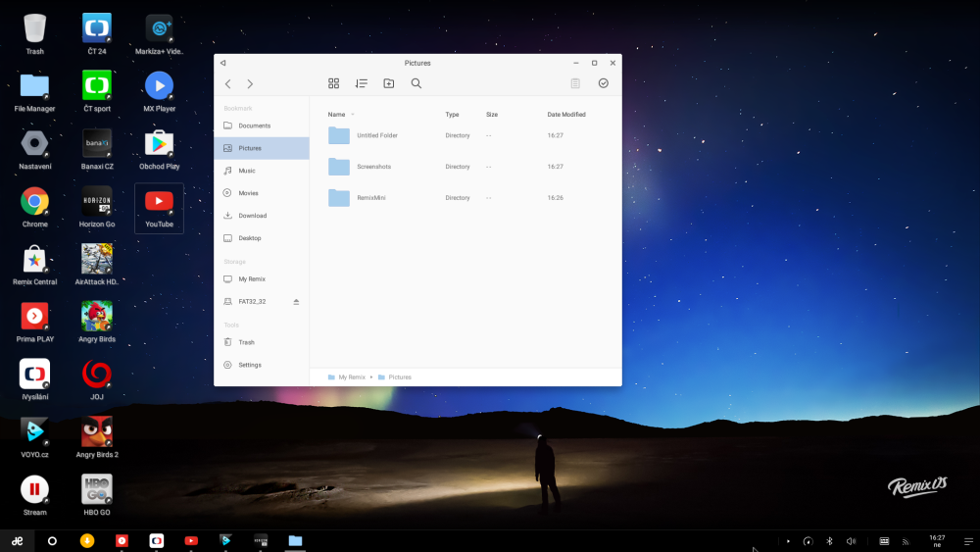The width and height of the screenshot is (980, 552).
Task: Switch to File Manager in taskbar
Action: coord(295,541)
